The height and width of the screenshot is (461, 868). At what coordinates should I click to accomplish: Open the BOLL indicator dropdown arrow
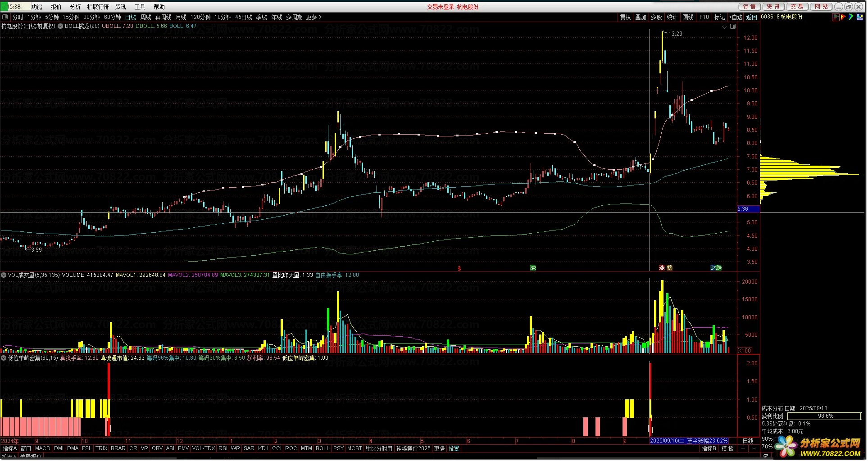[60, 26]
